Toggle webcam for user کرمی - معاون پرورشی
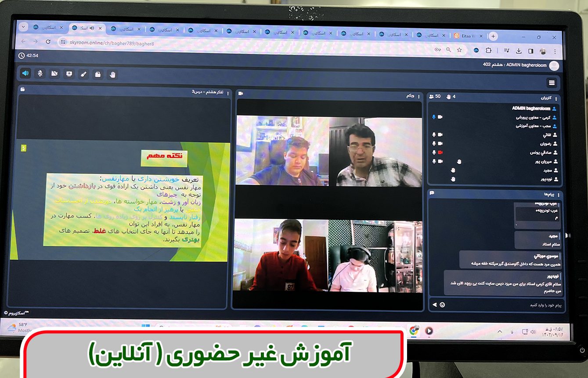The image size is (588, 378). [440, 117]
